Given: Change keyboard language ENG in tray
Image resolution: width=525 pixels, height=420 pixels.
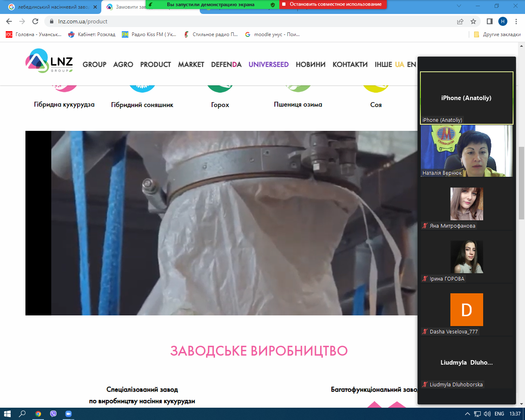Looking at the screenshot, I should [499, 414].
